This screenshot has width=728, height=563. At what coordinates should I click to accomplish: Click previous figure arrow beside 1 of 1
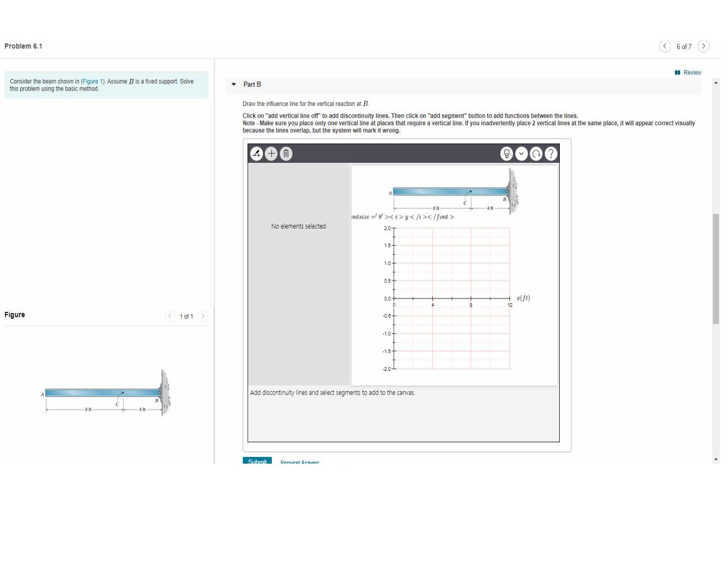[170, 316]
